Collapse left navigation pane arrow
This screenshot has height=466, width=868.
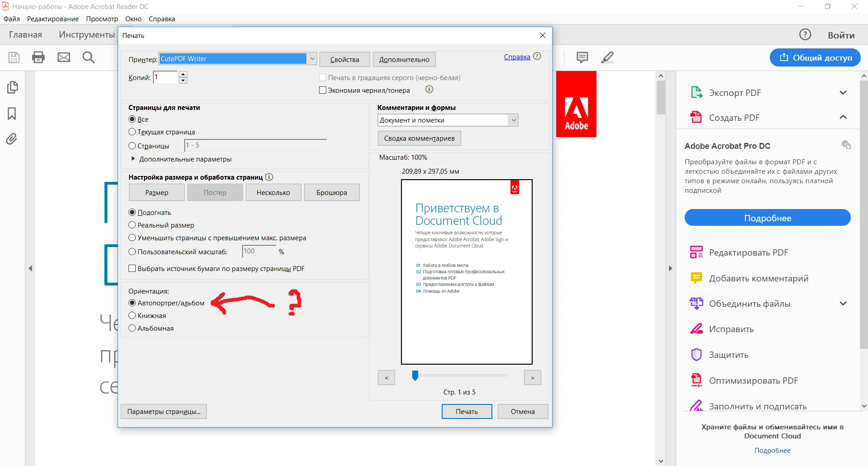coord(30,268)
